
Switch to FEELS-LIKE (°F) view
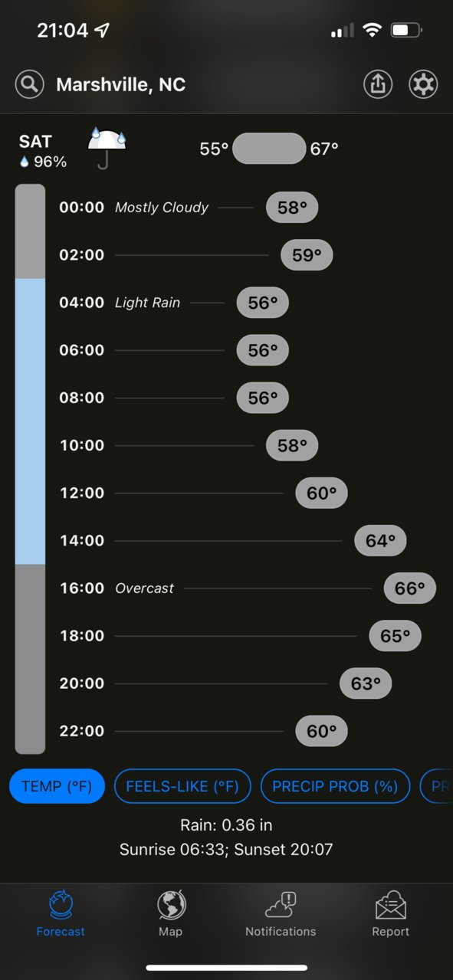pos(182,786)
